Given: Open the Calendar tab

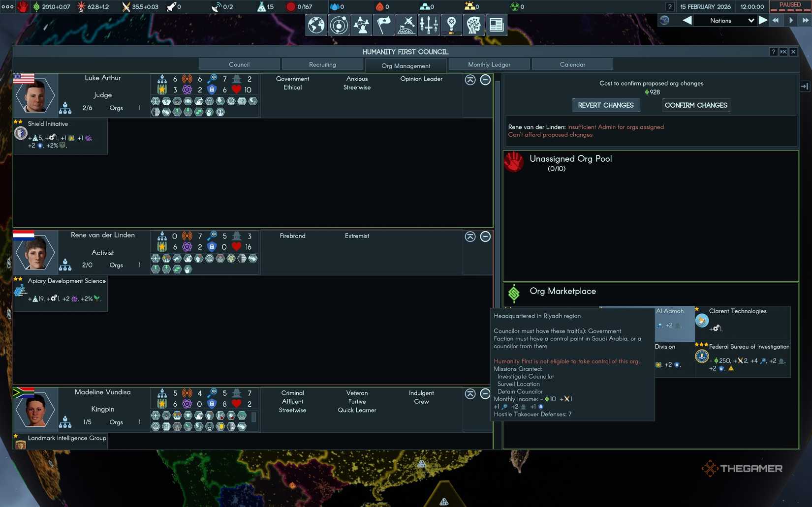Looking at the screenshot, I should coord(572,64).
